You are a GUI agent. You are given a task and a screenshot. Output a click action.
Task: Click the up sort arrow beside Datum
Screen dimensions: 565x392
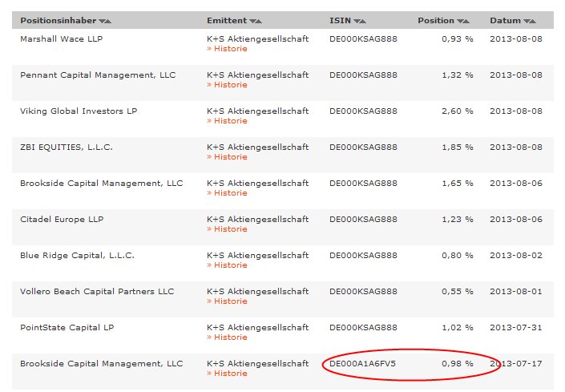534,21
